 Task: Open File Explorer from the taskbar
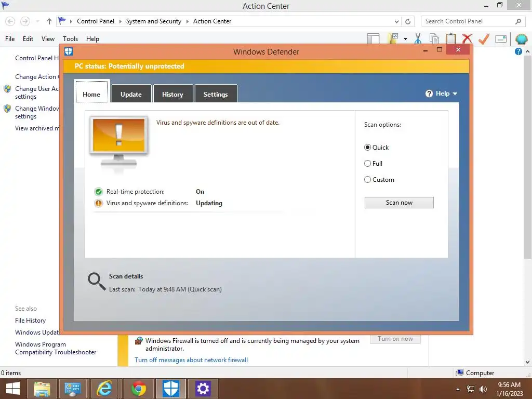coord(42,389)
